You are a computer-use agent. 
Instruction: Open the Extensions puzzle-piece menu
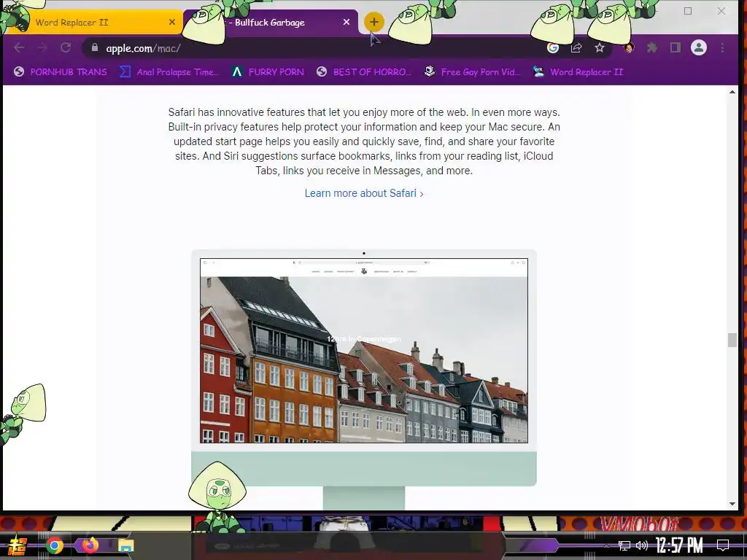click(x=651, y=47)
